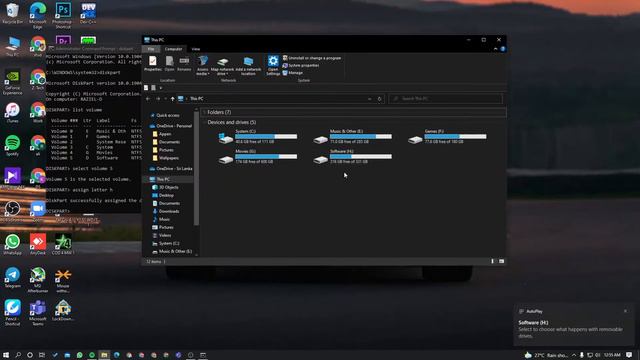Screen dimensions: 640x360
Task: Open the Windows Start menu
Action: point(6,355)
